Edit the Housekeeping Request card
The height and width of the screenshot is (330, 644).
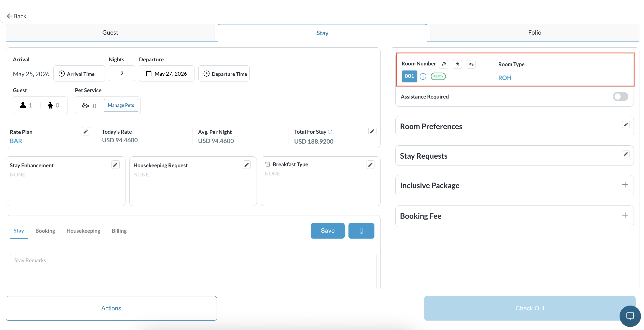[247, 165]
